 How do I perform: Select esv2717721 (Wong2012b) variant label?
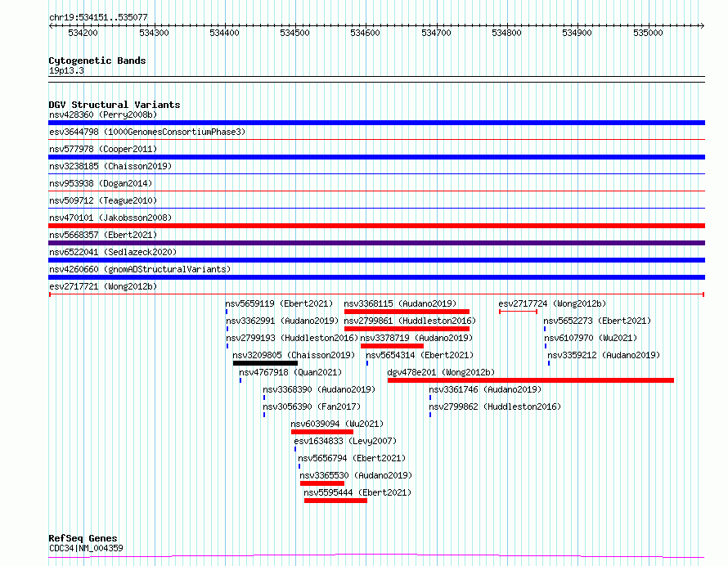[103, 286]
